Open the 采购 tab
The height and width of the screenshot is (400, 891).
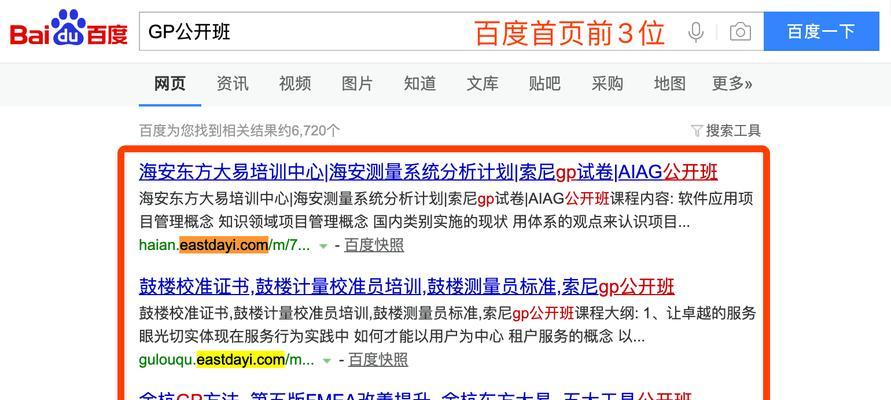(x=607, y=84)
